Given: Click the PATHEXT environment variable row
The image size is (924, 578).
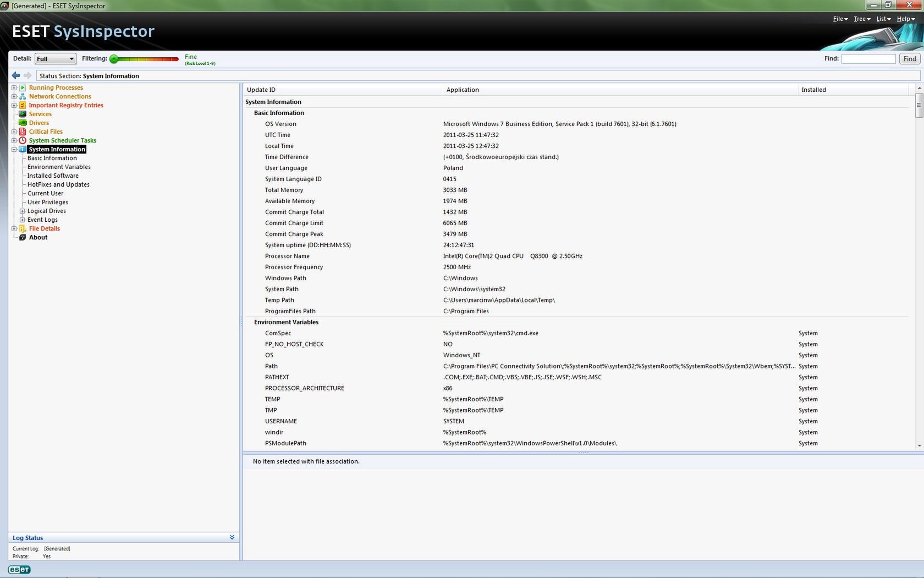Looking at the screenshot, I should pos(576,377).
